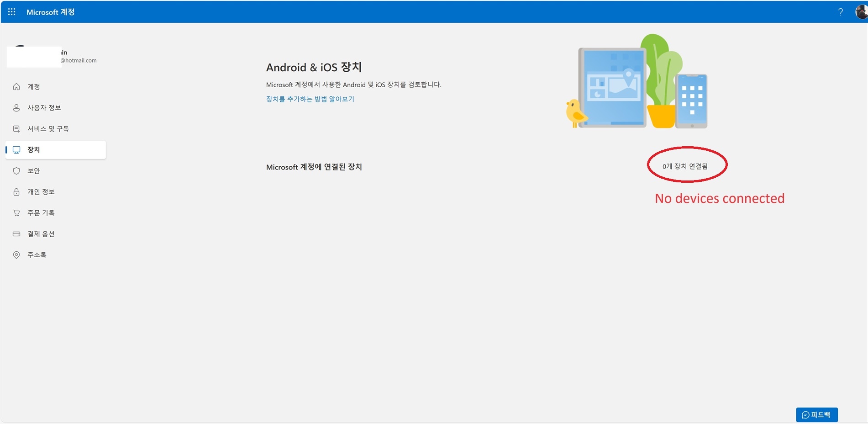This screenshot has width=868, height=424.
Task: Select the 장치 sidebar item
Action: [56, 150]
